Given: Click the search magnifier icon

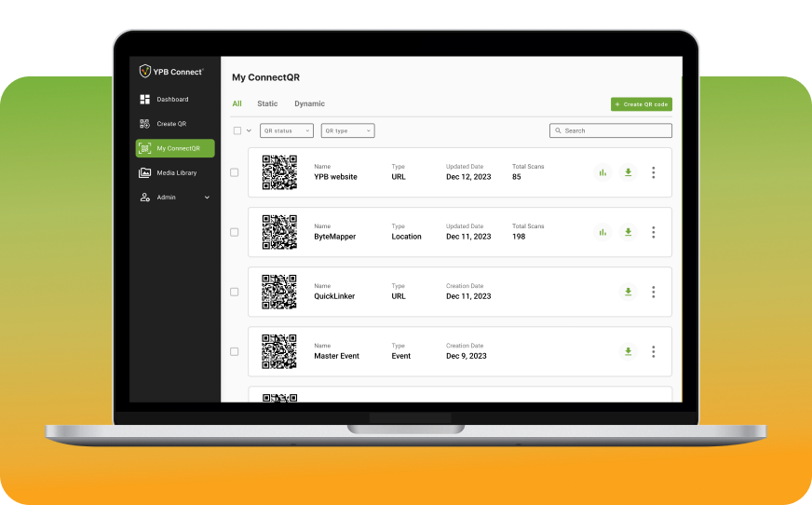Looking at the screenshot, I should [x=558, y=130].
